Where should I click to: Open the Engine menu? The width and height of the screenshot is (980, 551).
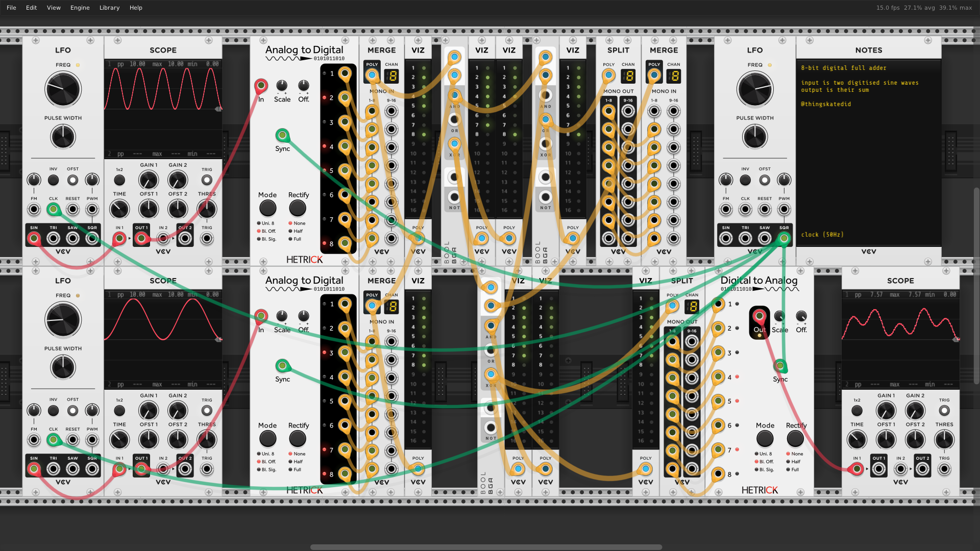[x=80, y=8]
